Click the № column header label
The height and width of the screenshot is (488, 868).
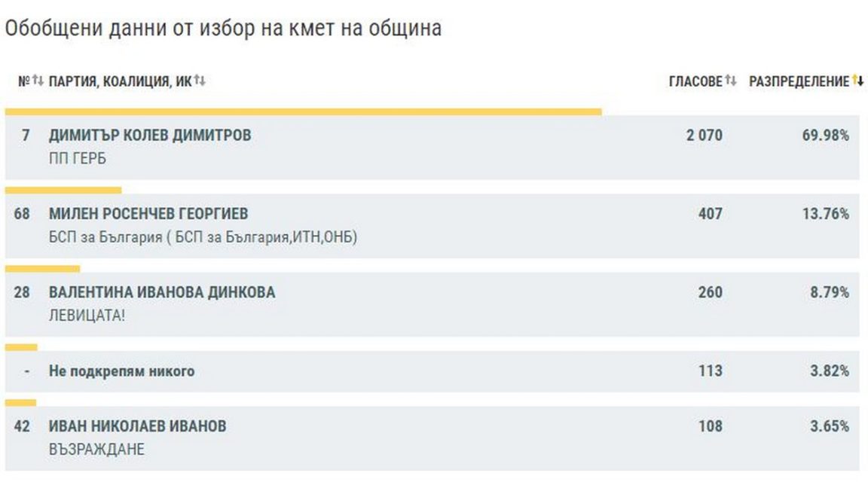23,82
